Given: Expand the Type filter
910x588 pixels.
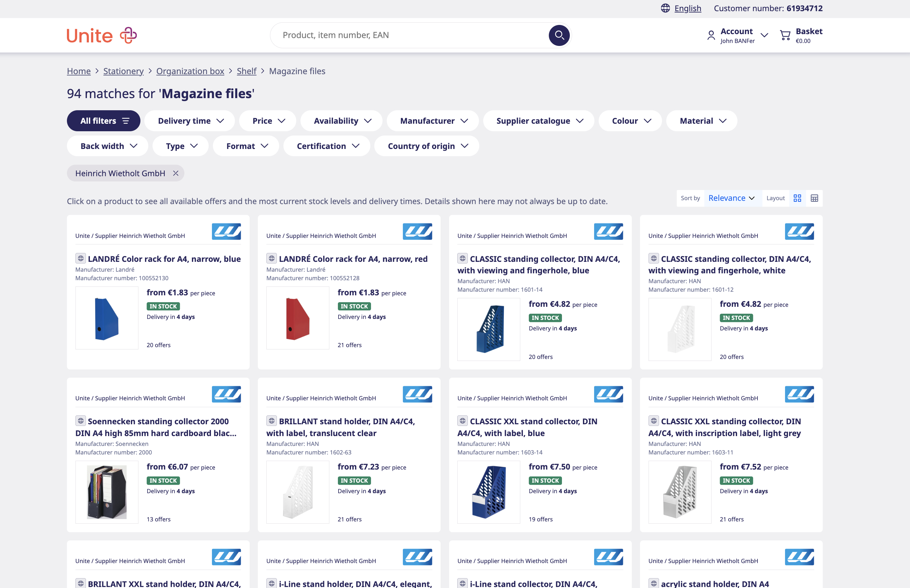Looking at the screenshot, I should (180, 146).
